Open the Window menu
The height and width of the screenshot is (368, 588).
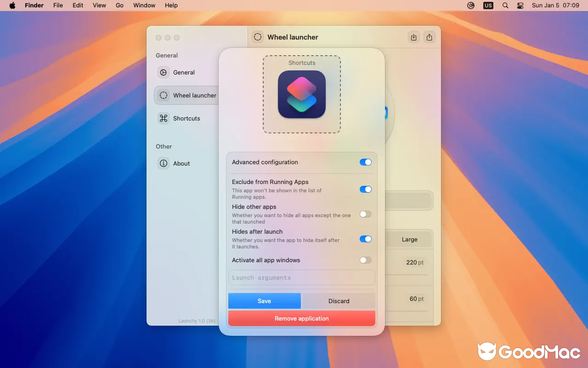(144, 6)
